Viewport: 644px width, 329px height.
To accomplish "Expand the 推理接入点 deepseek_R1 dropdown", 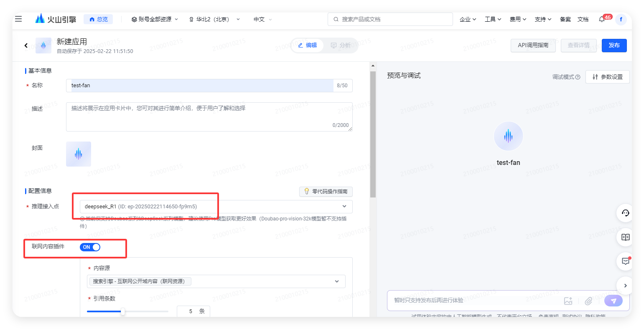I will point(216,206).
